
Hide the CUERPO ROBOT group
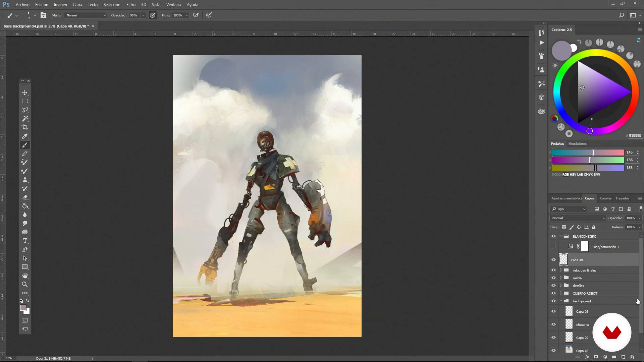553,293
